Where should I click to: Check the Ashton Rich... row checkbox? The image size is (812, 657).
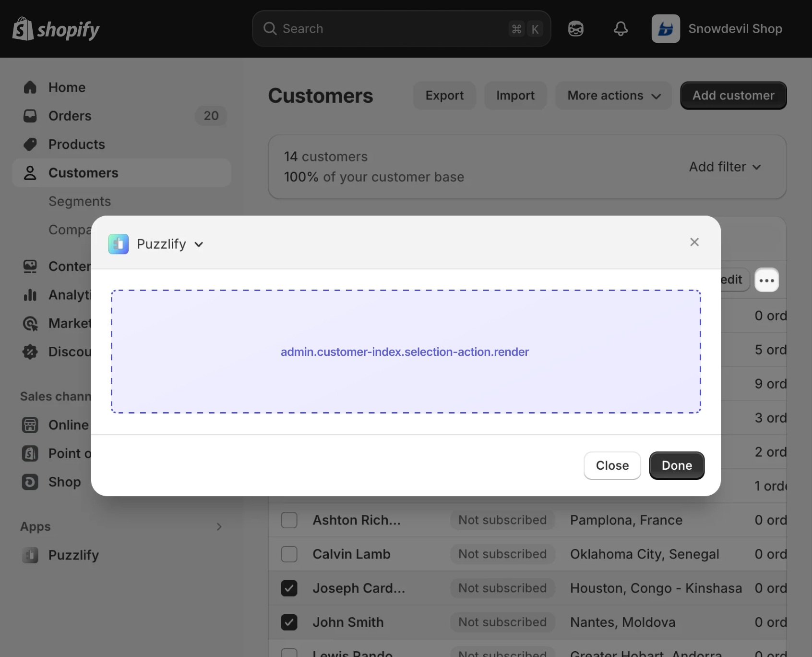pyautogui.click(x=289, y=520)
